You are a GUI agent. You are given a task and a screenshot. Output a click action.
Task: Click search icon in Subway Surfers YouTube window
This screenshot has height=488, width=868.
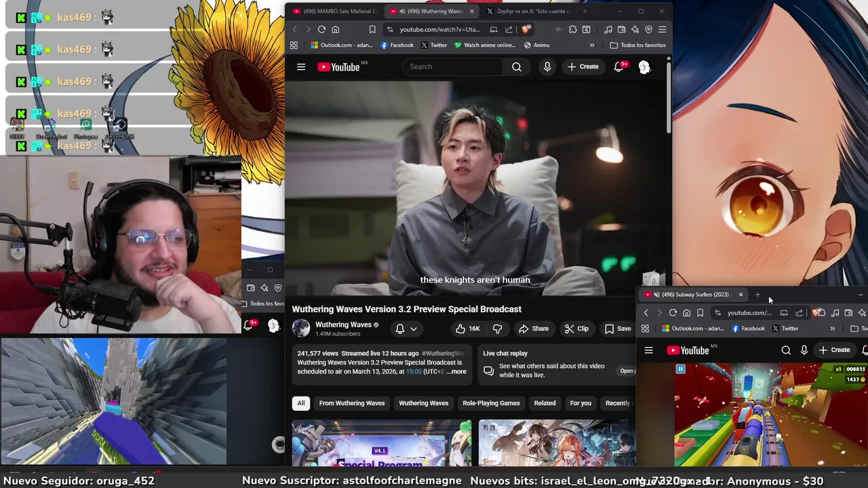[786, 350]
